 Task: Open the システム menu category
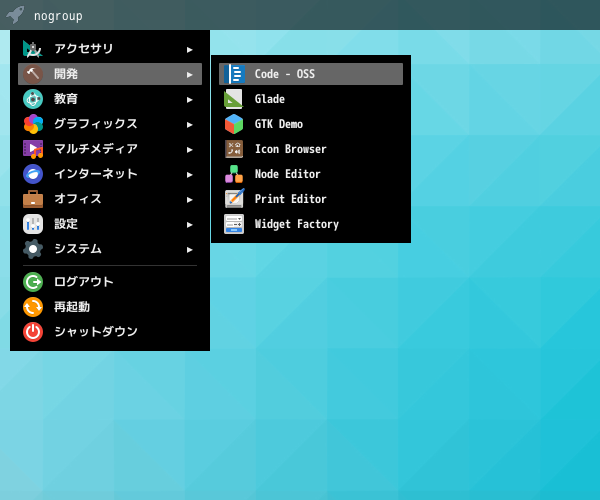110,249
